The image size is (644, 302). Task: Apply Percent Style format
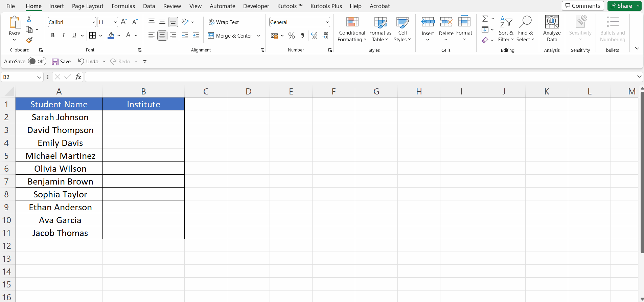click(x=292, y=36)
